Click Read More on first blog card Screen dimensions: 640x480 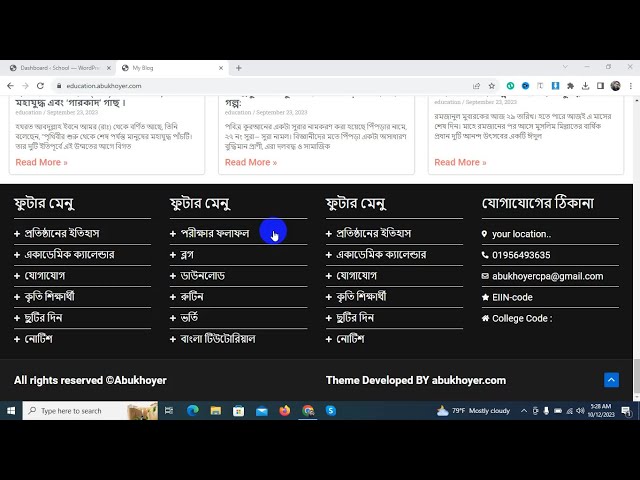tap(41, 162)
